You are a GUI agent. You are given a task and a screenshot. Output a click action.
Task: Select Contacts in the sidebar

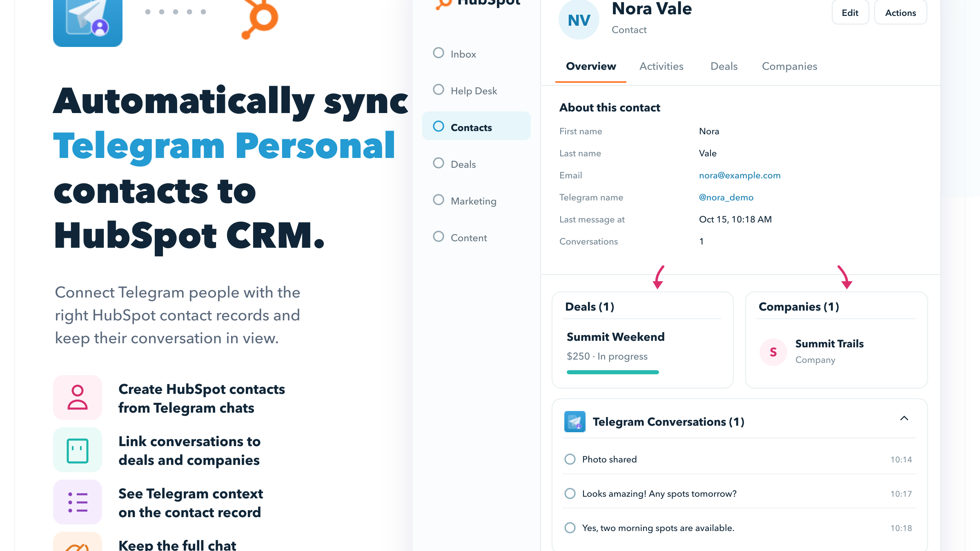tap(476, 126)
